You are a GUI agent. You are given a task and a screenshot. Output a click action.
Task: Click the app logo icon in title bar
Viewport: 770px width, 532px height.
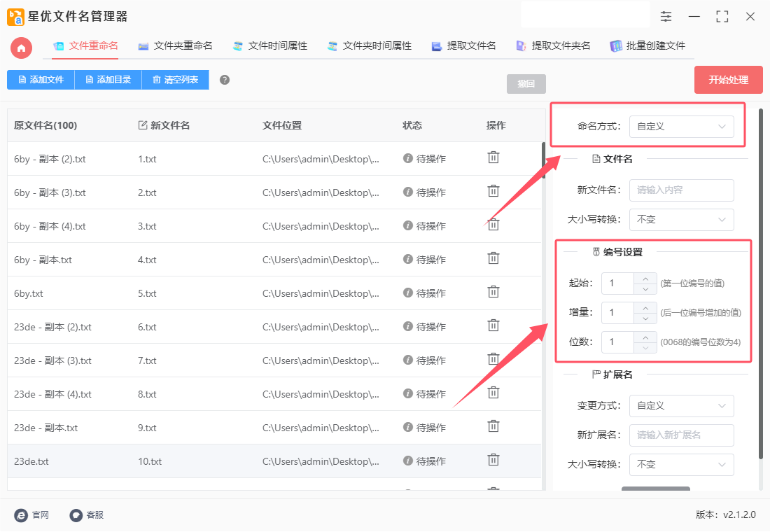15,17
